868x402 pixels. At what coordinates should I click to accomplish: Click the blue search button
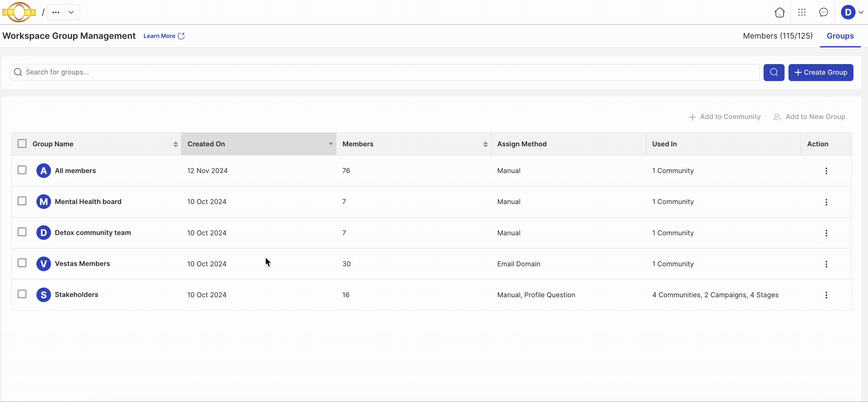tap(774, 73)
